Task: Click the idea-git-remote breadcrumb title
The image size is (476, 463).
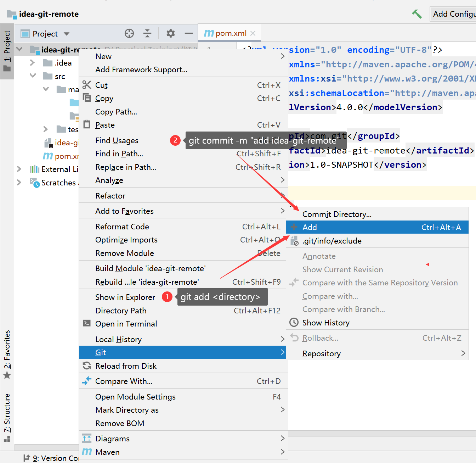Action: (x=49, y=14)
